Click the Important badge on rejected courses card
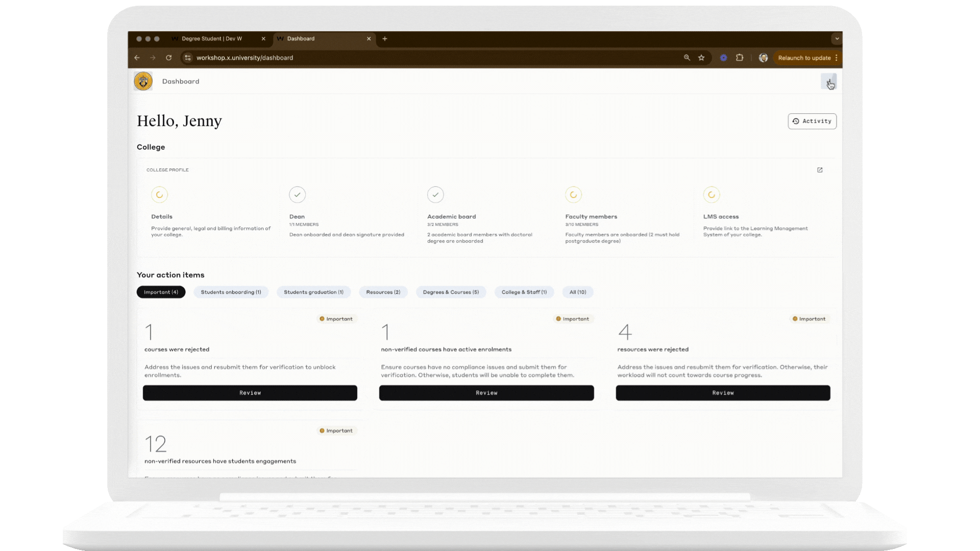Image resolution: width=980 pixels, height=551 pixels. pyautogui.click(x=336, y=319)
